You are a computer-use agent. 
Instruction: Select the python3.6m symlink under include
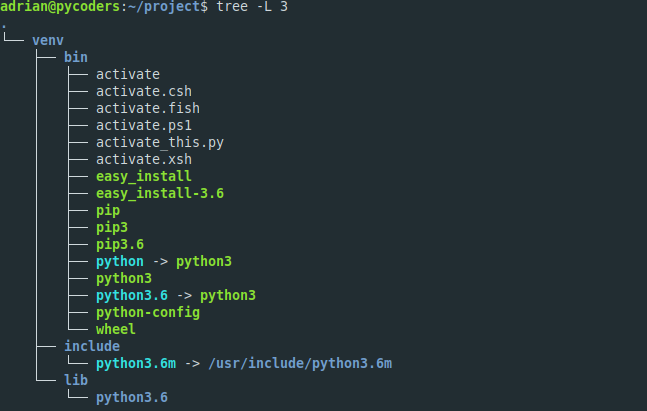(x=136, y=363)
